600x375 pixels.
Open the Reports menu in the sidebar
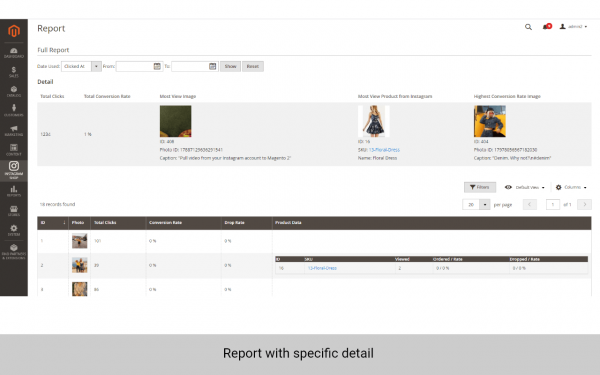[x=14, y=191]
